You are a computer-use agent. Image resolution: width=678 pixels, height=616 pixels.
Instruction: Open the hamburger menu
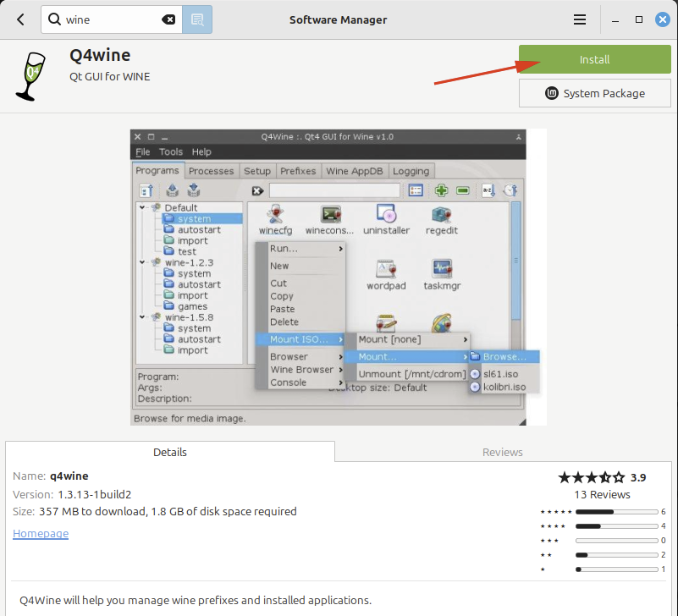(580, 19)
